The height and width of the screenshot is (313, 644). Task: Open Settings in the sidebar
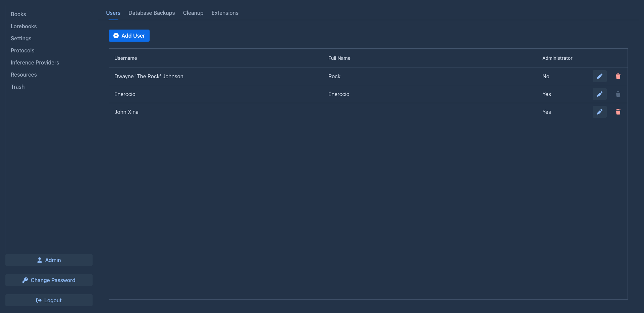21,38
